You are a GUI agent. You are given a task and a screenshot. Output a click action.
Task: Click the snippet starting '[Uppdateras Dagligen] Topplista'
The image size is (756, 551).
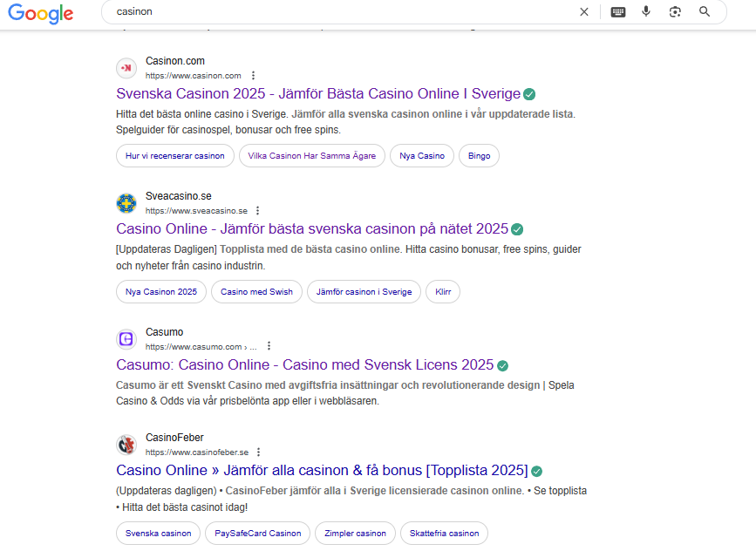pos(349,257)
